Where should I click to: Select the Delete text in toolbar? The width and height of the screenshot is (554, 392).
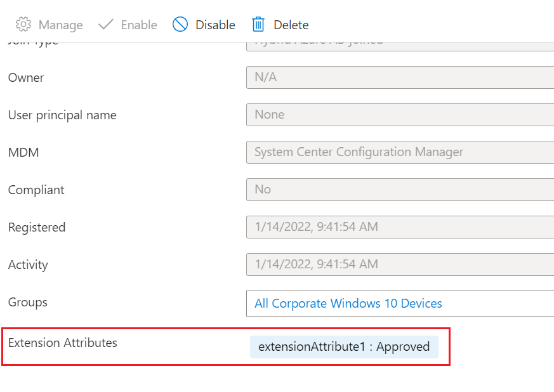point(291,25)
